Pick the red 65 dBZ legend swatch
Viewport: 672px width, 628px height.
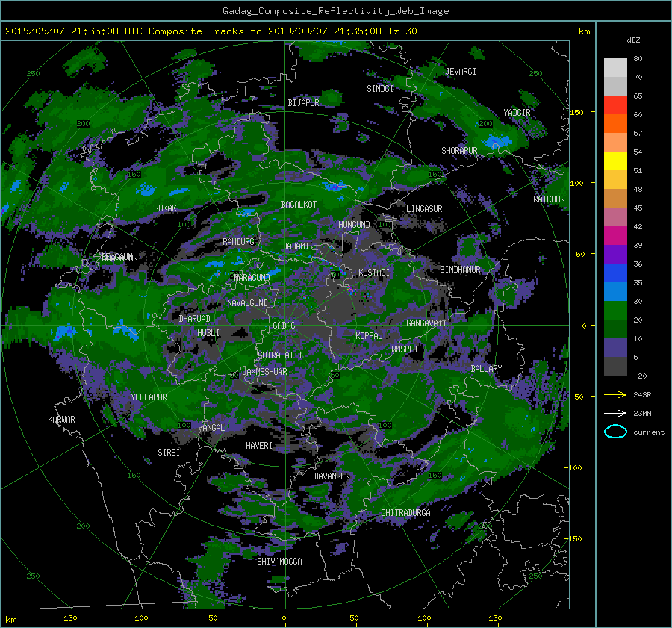coord(615,105)
